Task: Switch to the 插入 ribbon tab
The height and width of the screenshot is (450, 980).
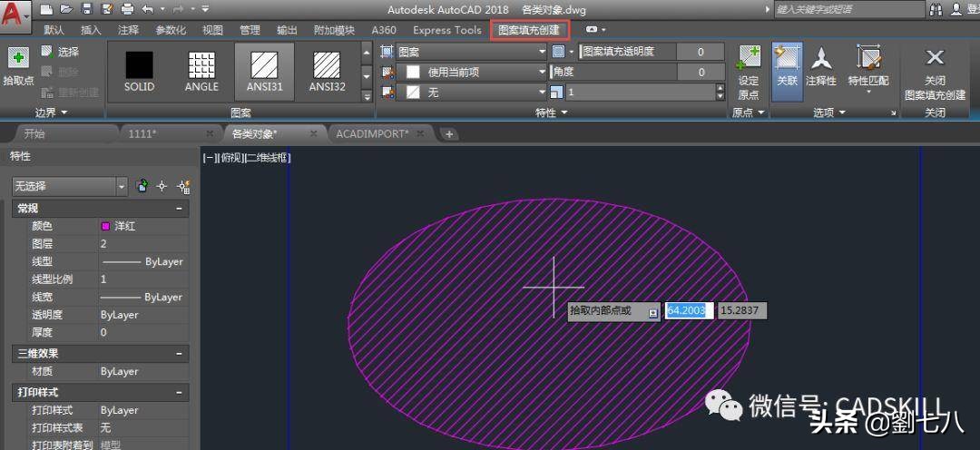Action: tap(92, 30)
